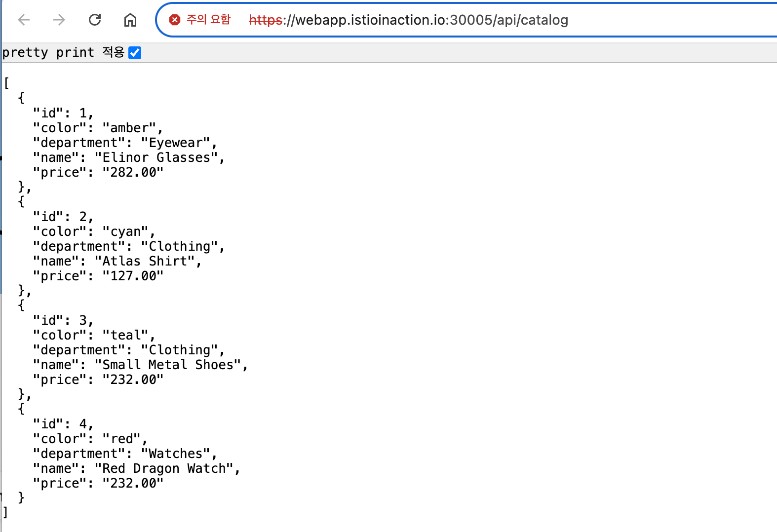Untick the pretty print 적용 checkbox
Image resolution: width=777 pixels, height=532 pixels.
tap(135, 53)
